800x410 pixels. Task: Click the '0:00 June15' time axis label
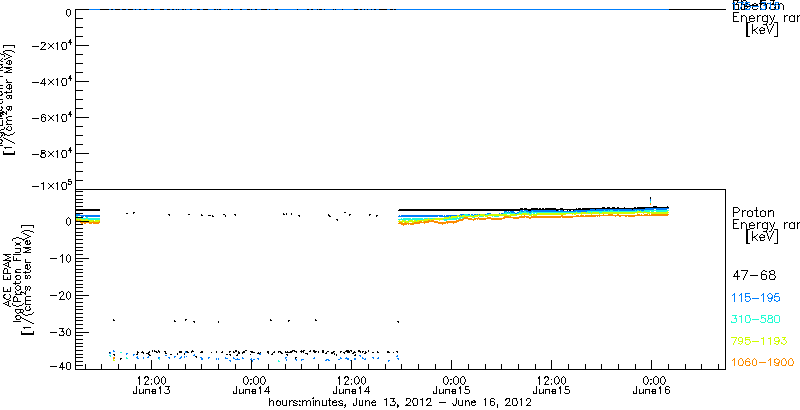click(x=452, y=385)
